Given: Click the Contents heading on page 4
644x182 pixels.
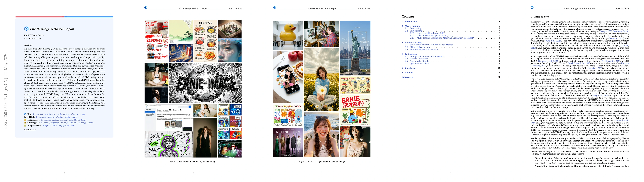Looking at the screenshot, I should [x=408, y=17].
